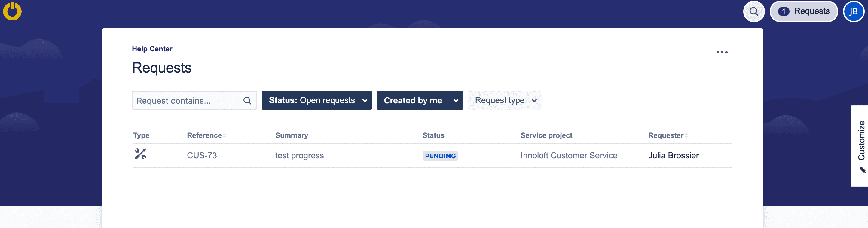Image resolution: width=868 pixels, height=228 pixels.
Task: Open the Request type dropdown
Action: click(x=504, y=100)
